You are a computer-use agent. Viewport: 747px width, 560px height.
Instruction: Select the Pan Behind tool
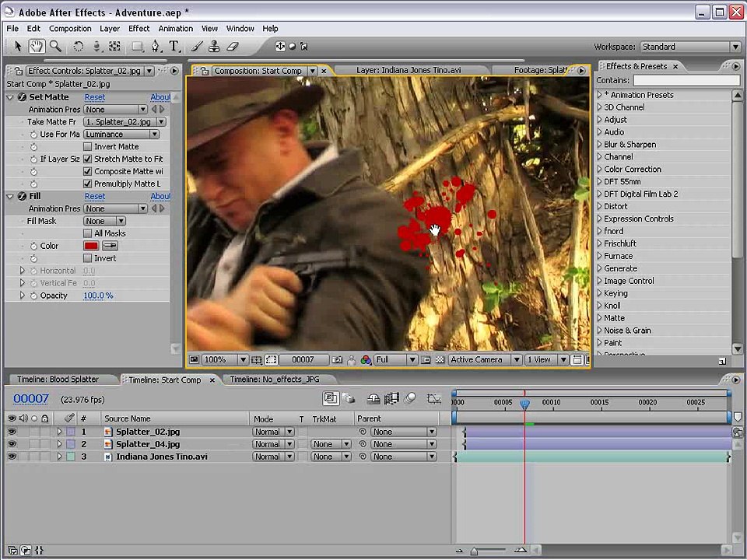click(x=114, y=46)
